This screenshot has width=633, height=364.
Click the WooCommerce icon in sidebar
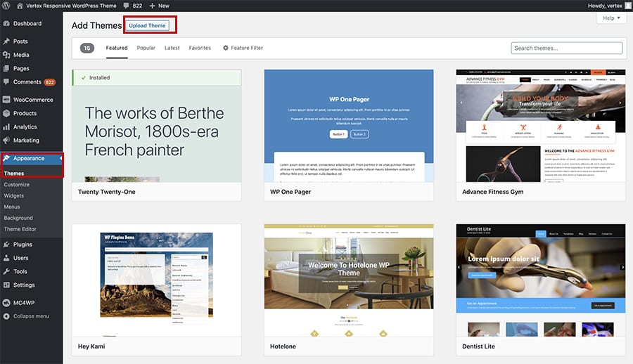[6, 100]
